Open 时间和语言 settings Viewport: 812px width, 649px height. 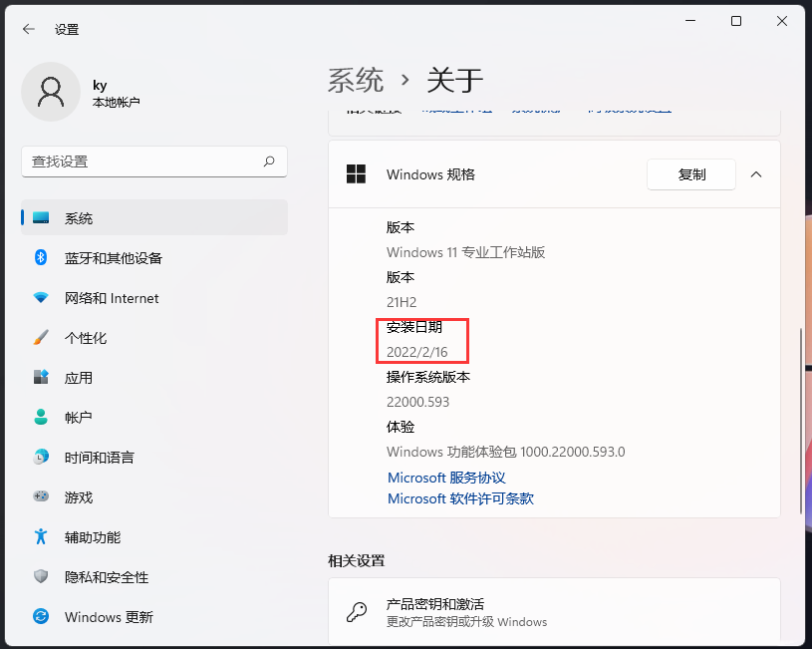pyautogui.click(x=86, y=458)
